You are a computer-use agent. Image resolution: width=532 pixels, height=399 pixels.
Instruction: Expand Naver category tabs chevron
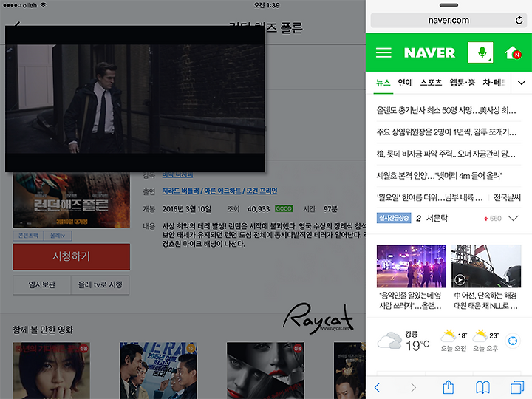[522, 83]
